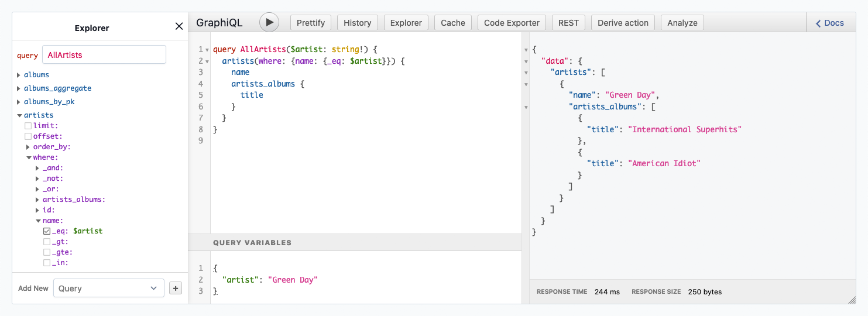Expand the order_by argument

28,147
